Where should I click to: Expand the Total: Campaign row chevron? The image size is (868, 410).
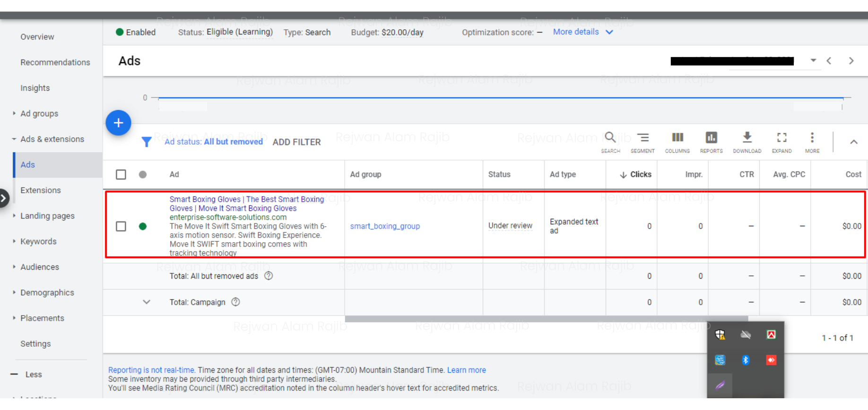(x=147, y=302)
